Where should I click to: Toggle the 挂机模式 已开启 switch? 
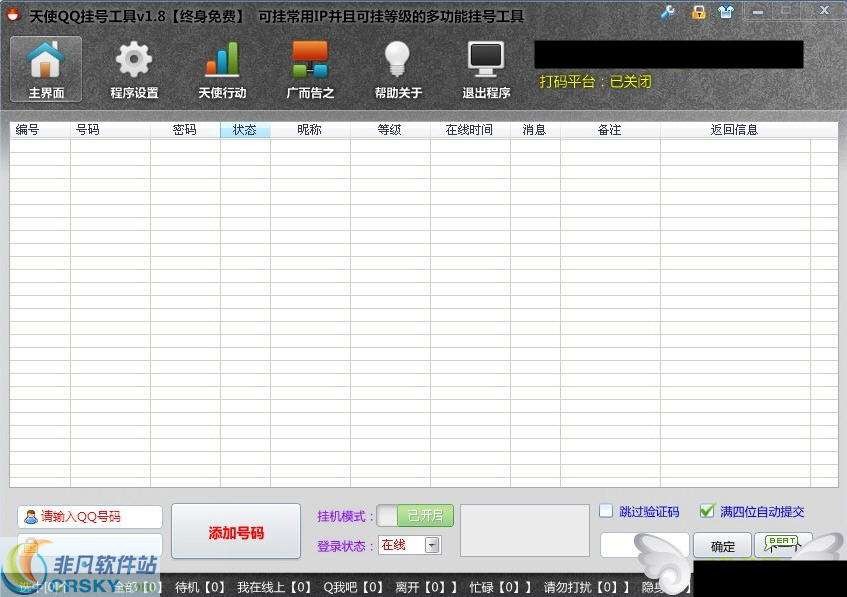tap(415, 515)
